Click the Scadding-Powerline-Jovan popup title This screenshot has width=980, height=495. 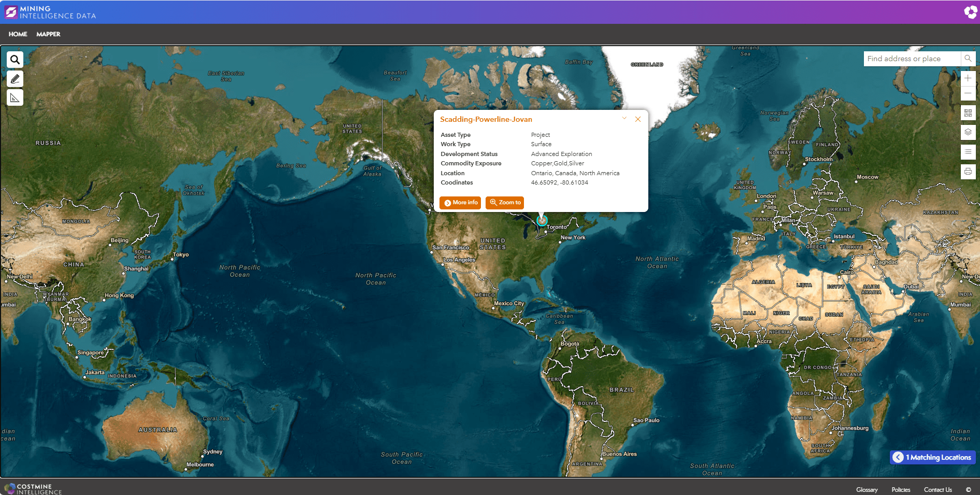tap(486, 119)
